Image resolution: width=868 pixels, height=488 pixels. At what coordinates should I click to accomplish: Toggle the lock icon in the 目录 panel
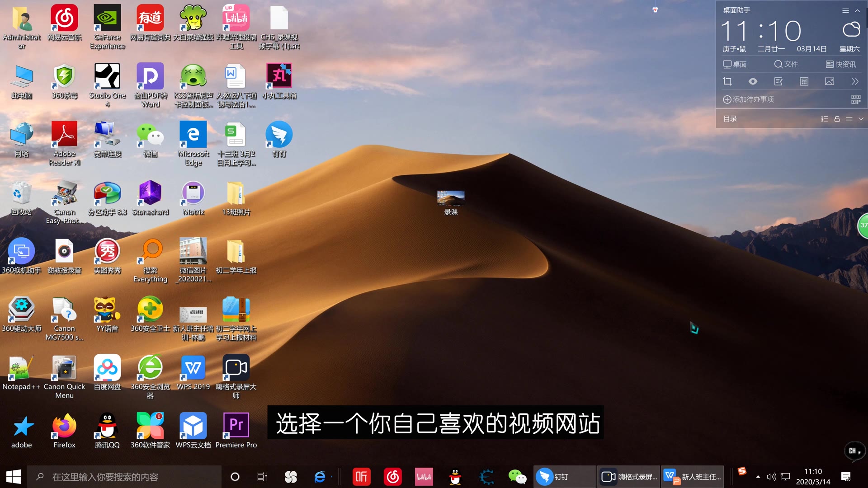(x=837, y=119)
